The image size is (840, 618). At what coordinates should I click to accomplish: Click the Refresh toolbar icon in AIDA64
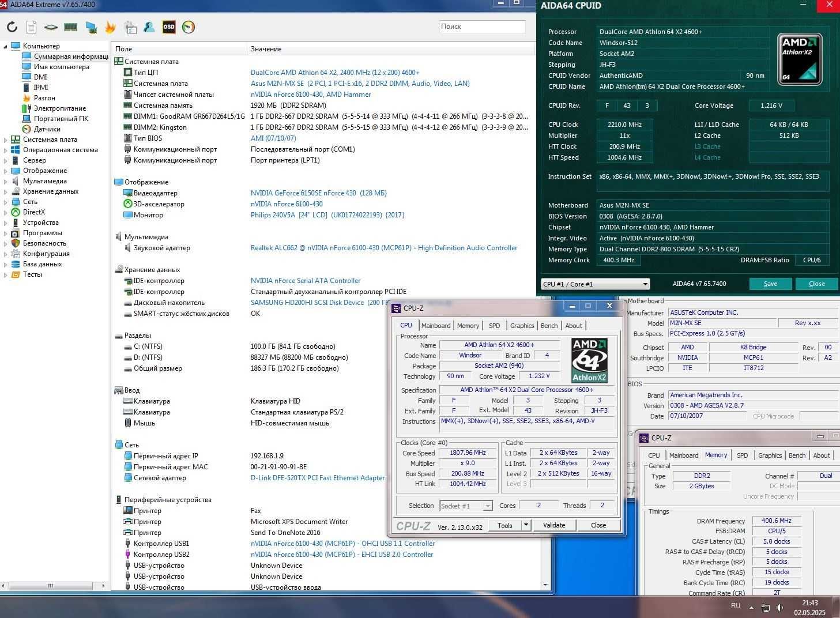tap(12, 27)
